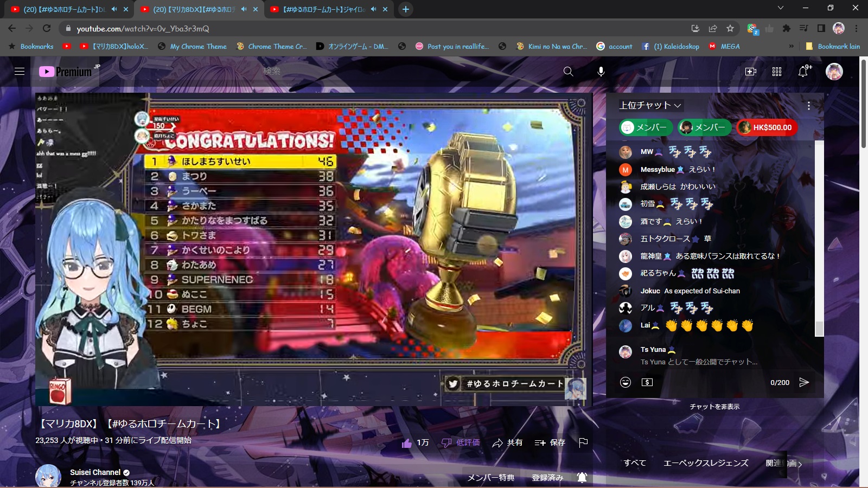The width and height of the screenshot is (868, 488).
Task: Click the chat message input field
Action: click(x=698, y=362)
